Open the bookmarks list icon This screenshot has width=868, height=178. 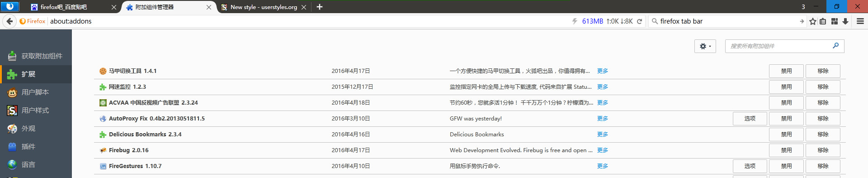[823, 21]
